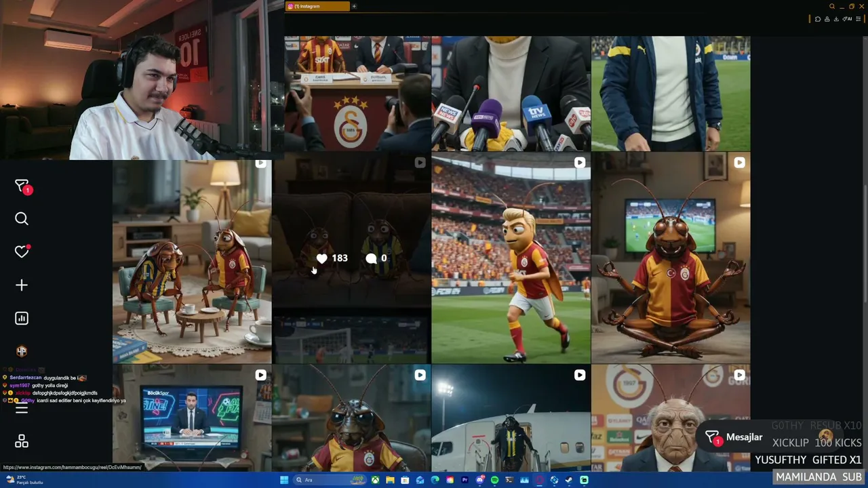Open the post with news microphones
This screenshot has height=488, width=868.
pyautogui.click(x=511, y=93)
